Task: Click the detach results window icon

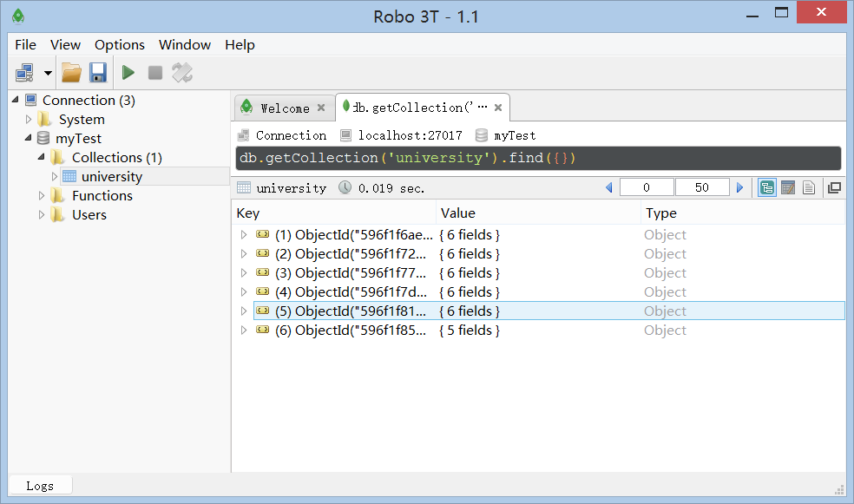Action: pos(834,187)
